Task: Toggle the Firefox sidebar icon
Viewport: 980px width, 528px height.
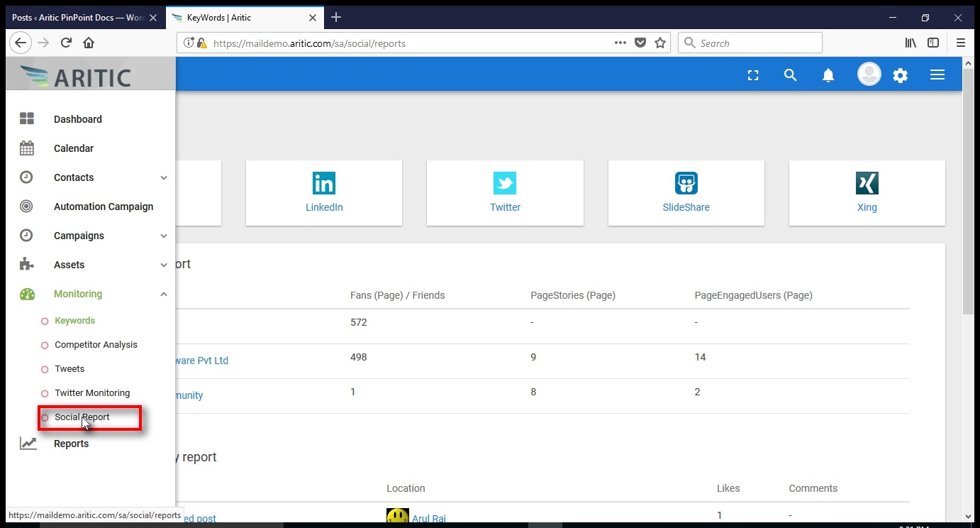Action: [x=933, y=43]
